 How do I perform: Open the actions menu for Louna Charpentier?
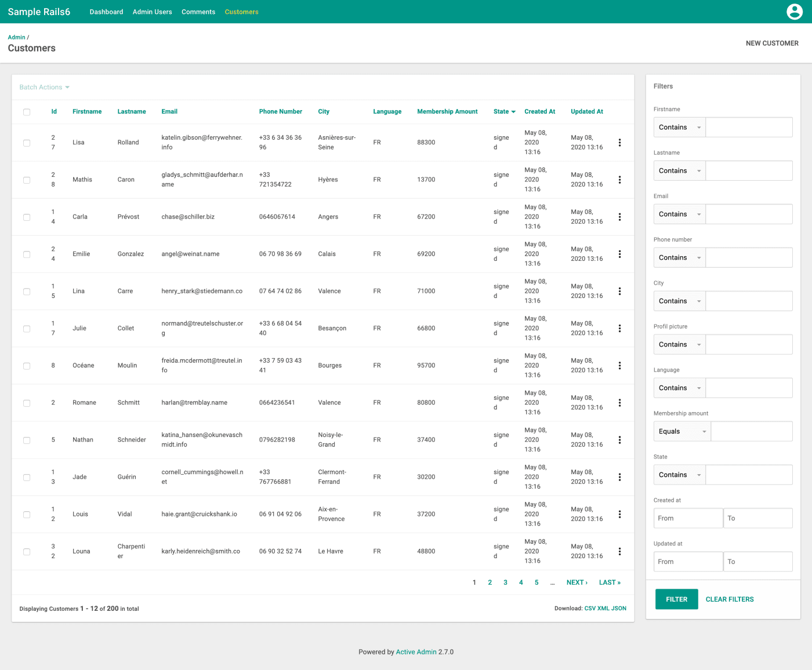pyautogui.click(x=619, y=551)
